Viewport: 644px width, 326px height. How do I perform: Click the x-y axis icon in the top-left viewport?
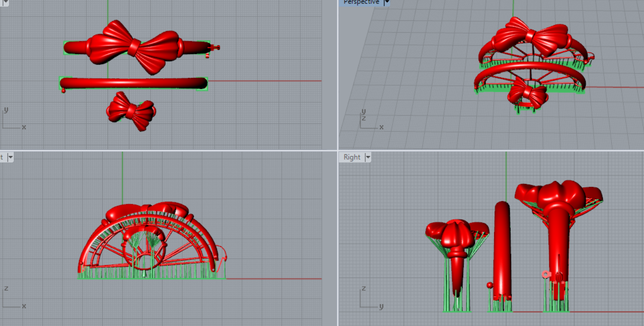[x=13, y=121]
